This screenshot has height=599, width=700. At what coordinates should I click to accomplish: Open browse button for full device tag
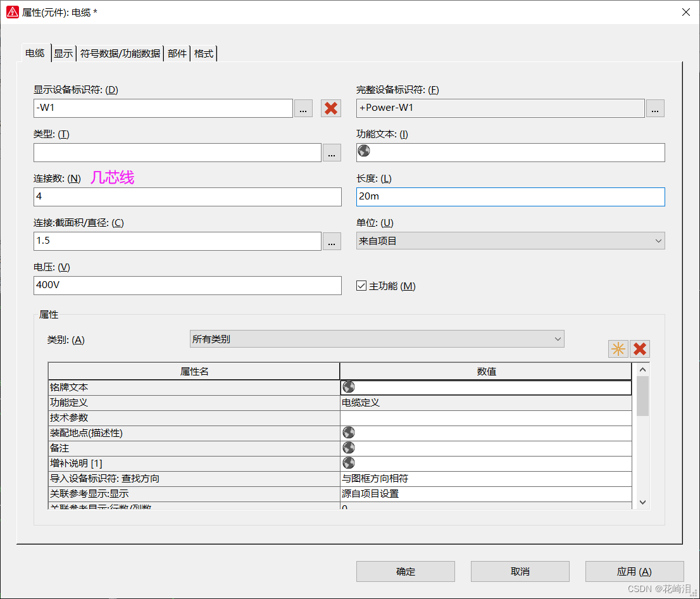(x=655, y=108)
